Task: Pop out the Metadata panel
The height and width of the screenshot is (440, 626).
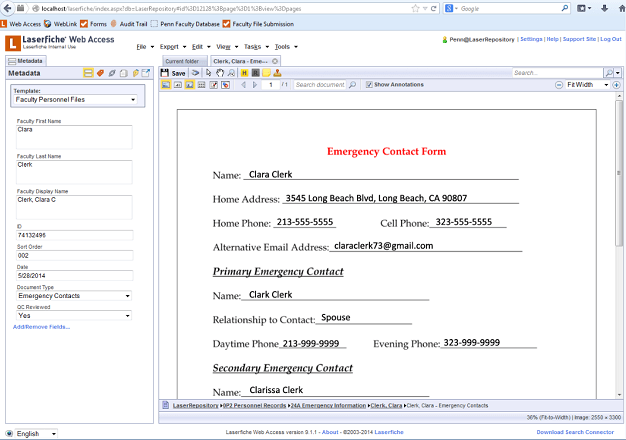Action: (146, 73)
